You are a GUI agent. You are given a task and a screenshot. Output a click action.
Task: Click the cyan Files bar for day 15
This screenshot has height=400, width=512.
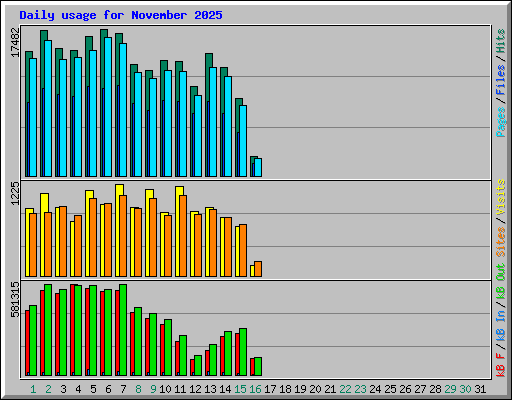tap(243, 141)
